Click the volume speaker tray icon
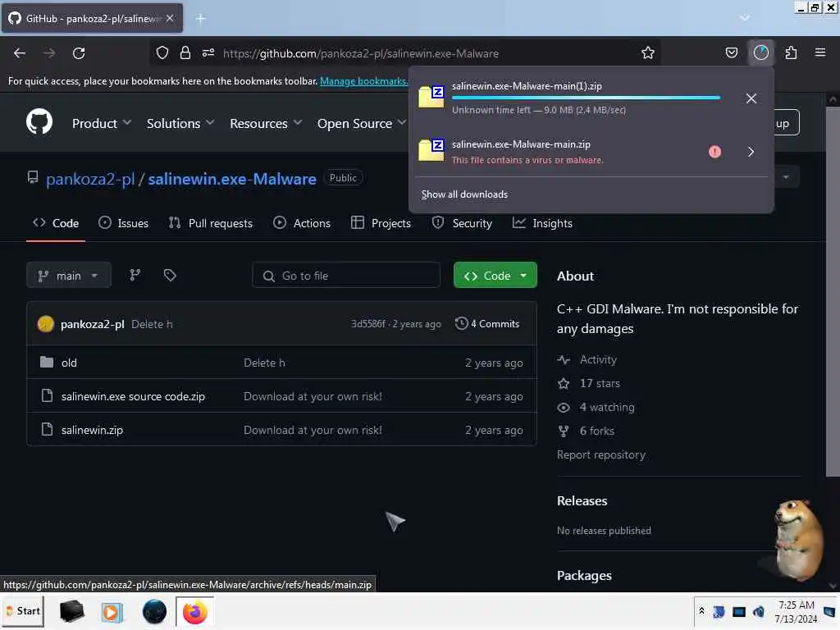 (x=758, y=611)
